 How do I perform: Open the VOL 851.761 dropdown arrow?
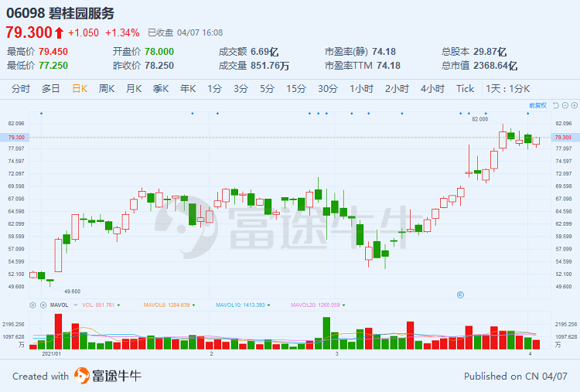click(119, 305)
